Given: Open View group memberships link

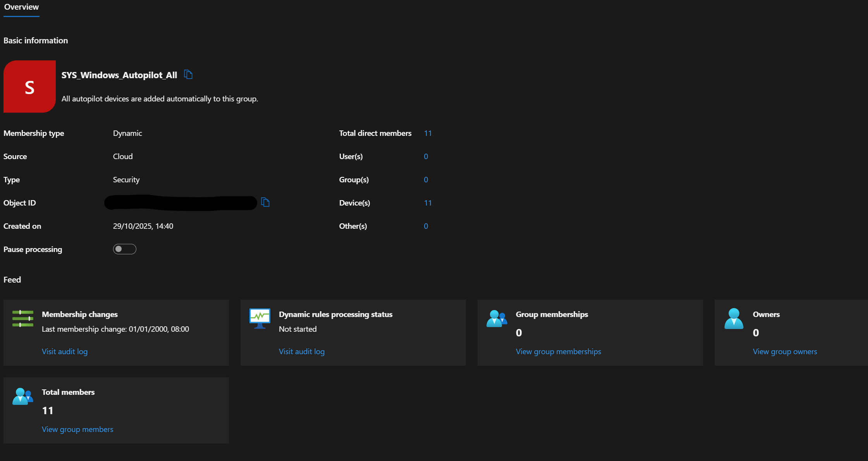Looking at the screenshot, I should click(558, 351).
